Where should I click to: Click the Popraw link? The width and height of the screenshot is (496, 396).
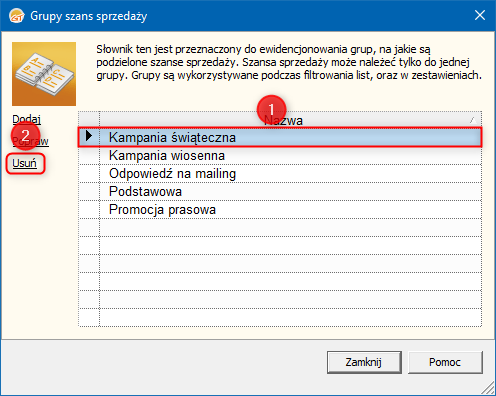30,141
